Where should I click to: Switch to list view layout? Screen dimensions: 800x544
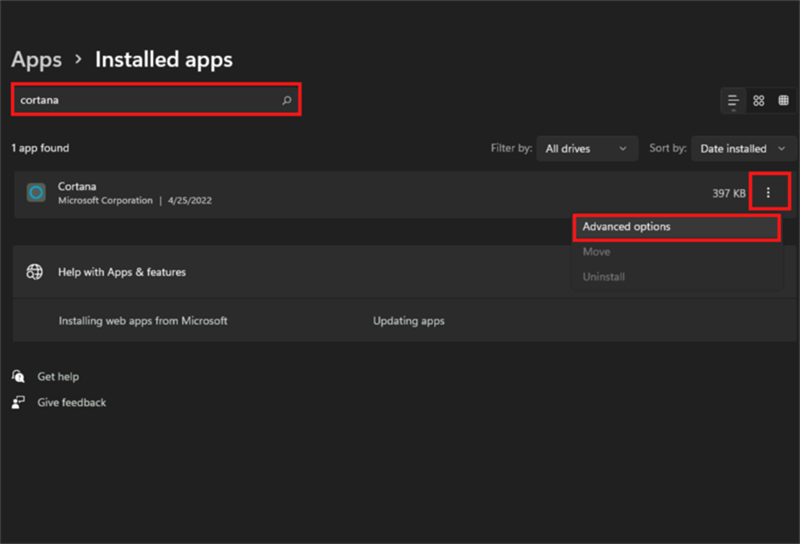733,101
